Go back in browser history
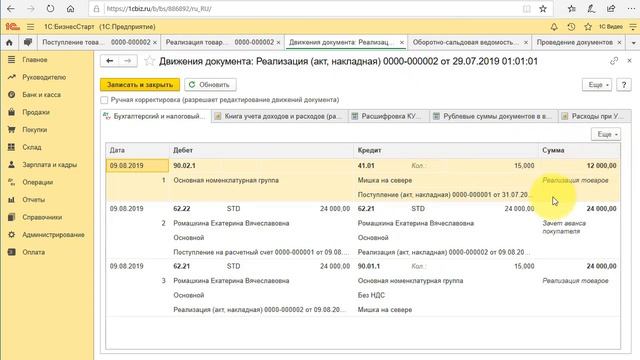 (x=11, y=9)
